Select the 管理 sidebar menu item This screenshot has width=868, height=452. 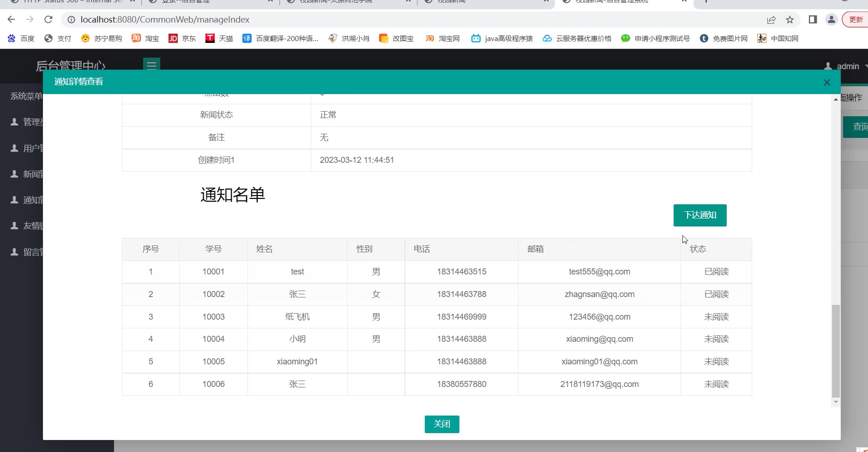[x=26, y=122]
